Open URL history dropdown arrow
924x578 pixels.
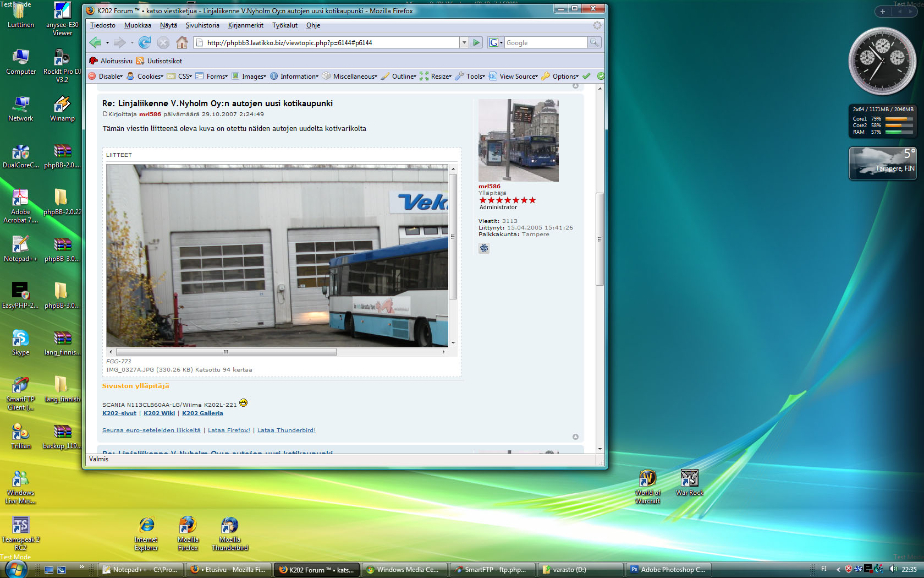click(464, 42)
